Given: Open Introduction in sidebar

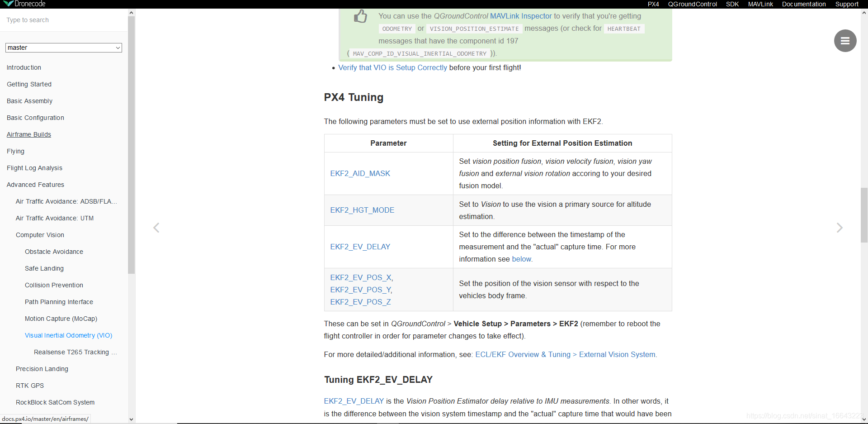Looking at the screenshot, I should pyautogui.click(x=24, y=67).
